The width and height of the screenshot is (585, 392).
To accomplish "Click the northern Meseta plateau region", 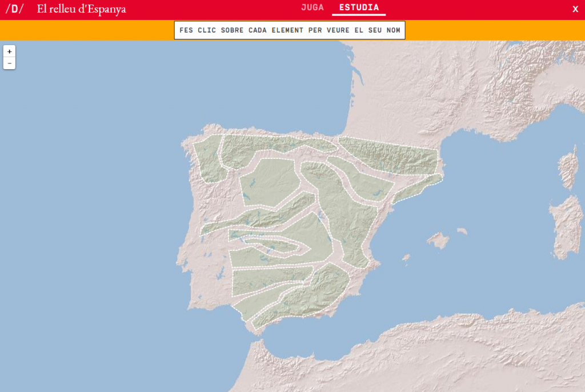I will 267,182.
